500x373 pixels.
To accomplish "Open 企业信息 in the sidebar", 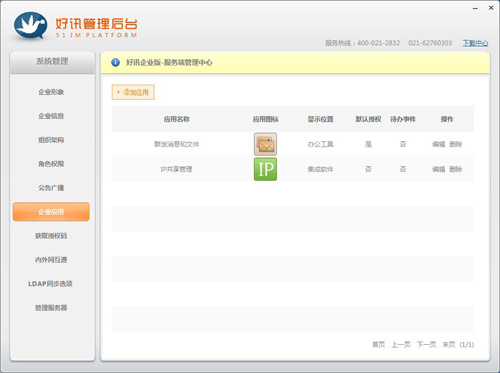I will tap(51, 116).
